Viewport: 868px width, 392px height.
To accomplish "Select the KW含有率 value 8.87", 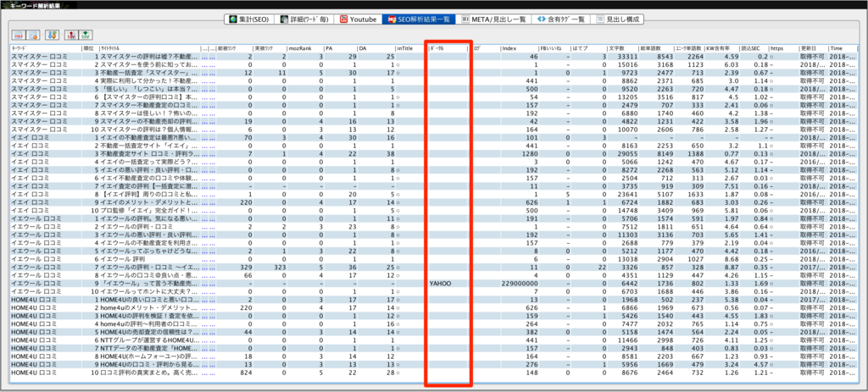I will tap(731, 267).
